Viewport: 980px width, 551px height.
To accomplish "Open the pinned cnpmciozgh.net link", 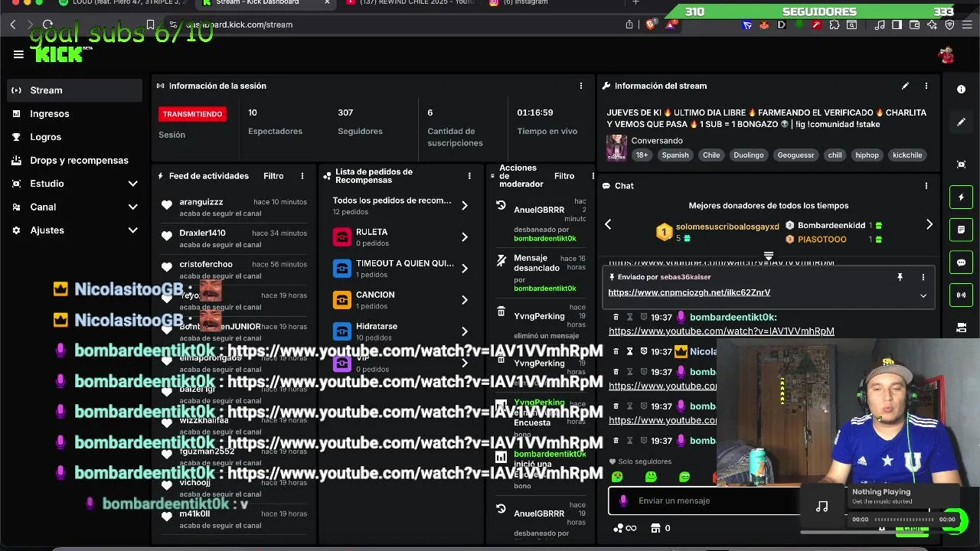I will click(x=689, y=292).
